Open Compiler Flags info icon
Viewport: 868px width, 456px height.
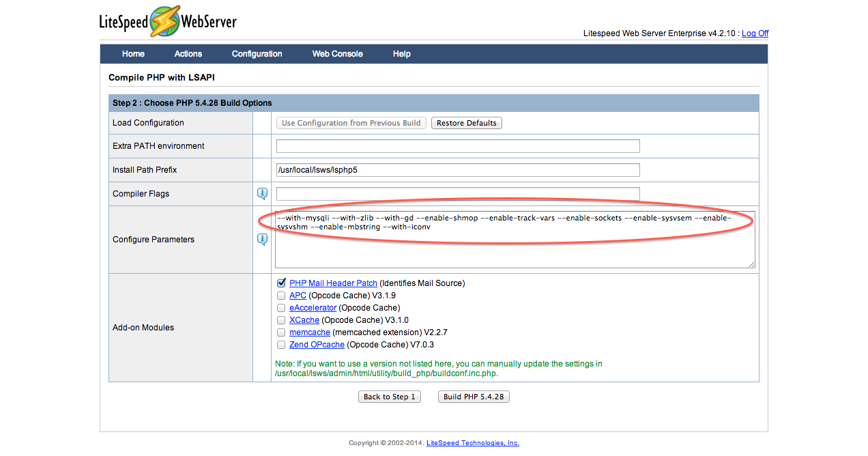point(262,194)
